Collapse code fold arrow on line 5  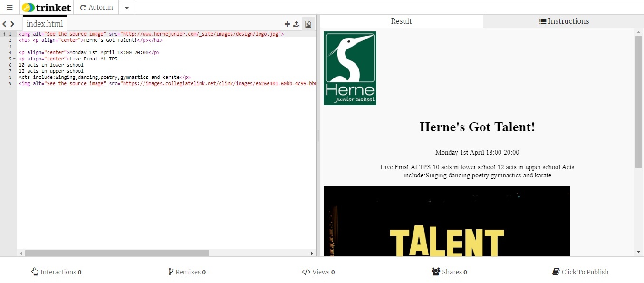[x=14, y=59]
